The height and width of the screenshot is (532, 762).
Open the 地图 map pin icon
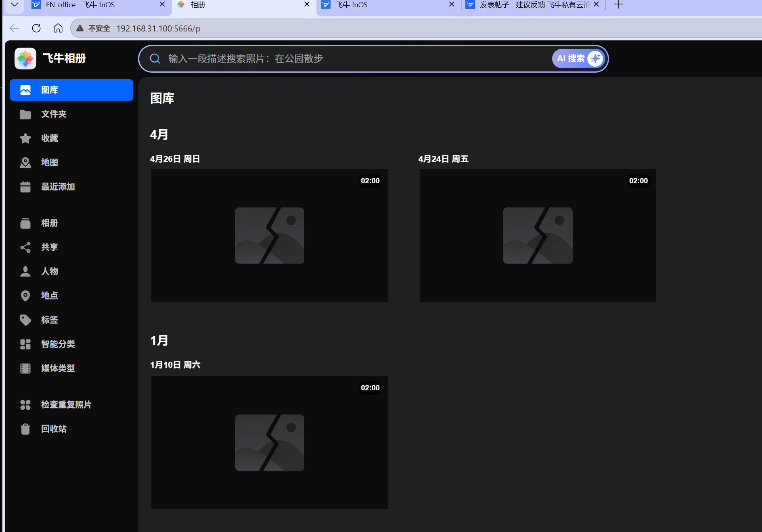coord(25,163)
